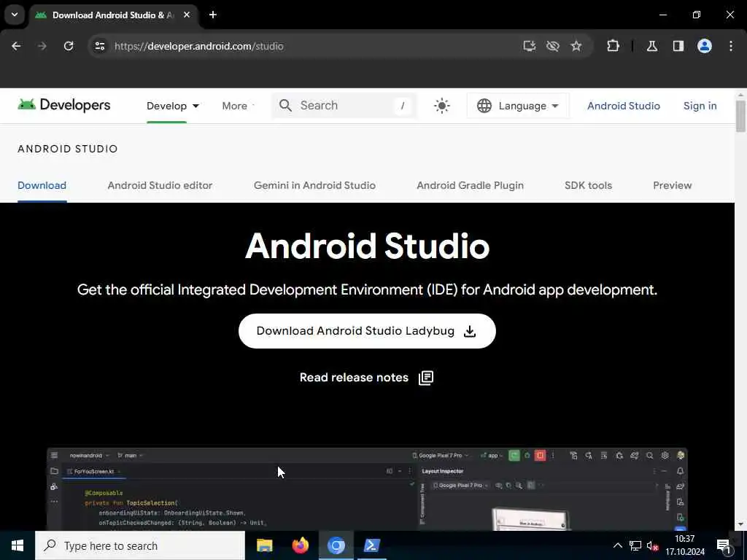Screen dimensions: 747x560
Task: Click the Search field on Developers site
Action: point(344,106)
